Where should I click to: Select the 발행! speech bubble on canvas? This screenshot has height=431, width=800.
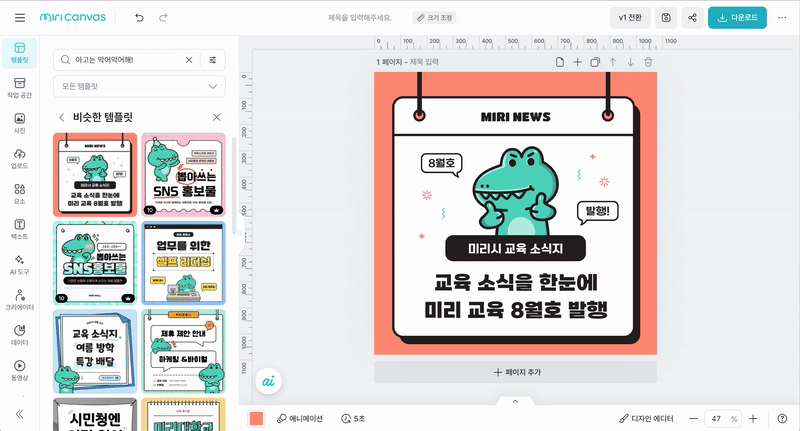pos(597,212)
